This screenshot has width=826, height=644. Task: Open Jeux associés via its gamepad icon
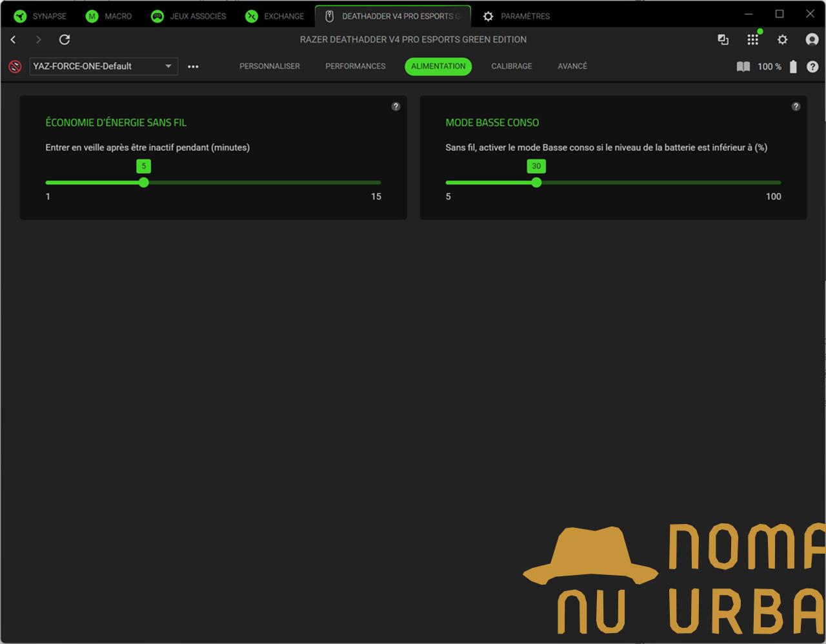coord(157,16)
